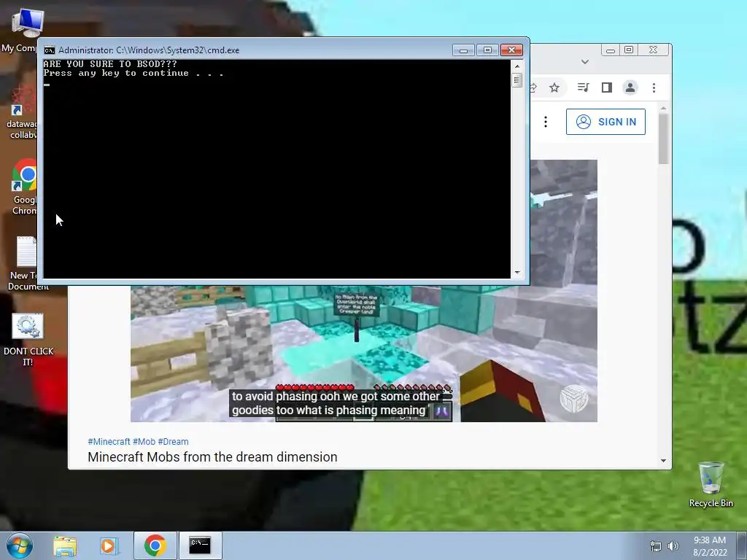Click the share icon in Chrome's address bar
The image size is (747, 560).
pyautogui.click(x=533, y=87)
